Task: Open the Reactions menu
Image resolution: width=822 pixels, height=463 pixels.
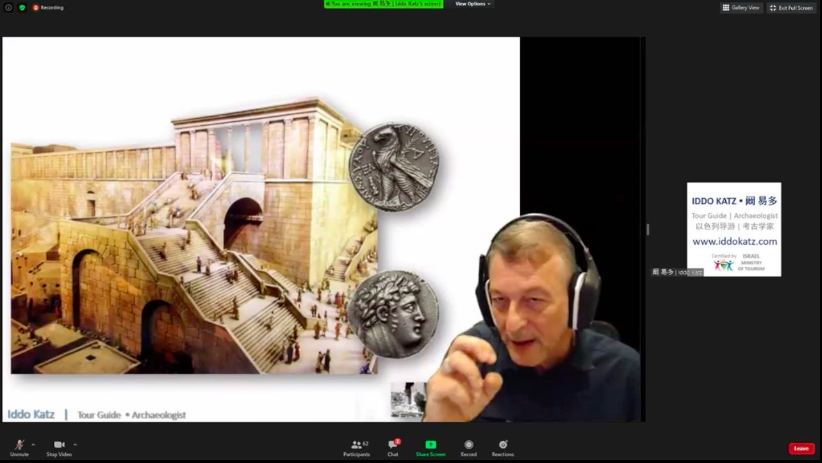Action: (503, 448)
